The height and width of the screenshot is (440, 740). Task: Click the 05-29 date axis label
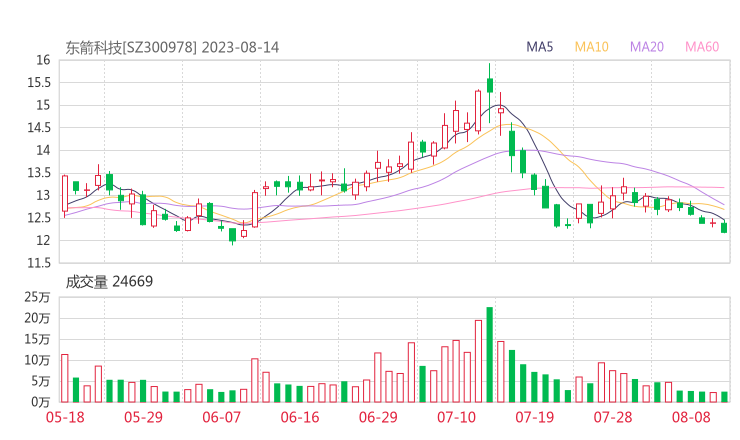[x=143, y=417]
